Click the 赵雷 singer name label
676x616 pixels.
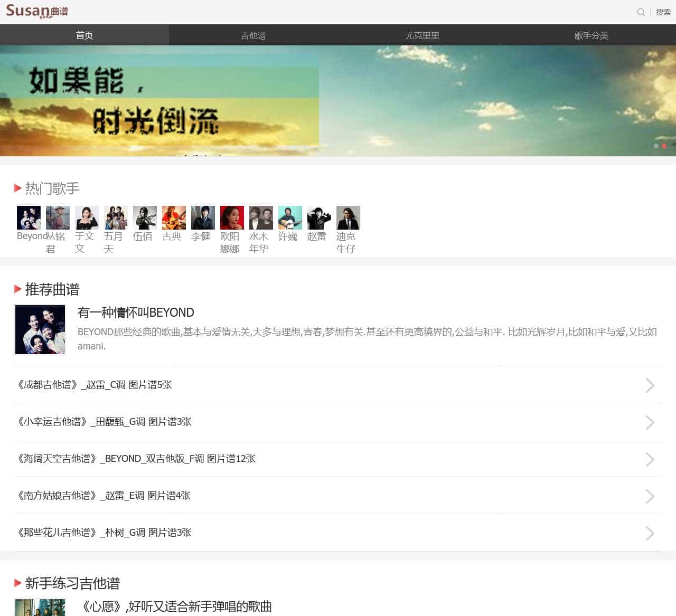pyautogui.click(x=317, y=236)
